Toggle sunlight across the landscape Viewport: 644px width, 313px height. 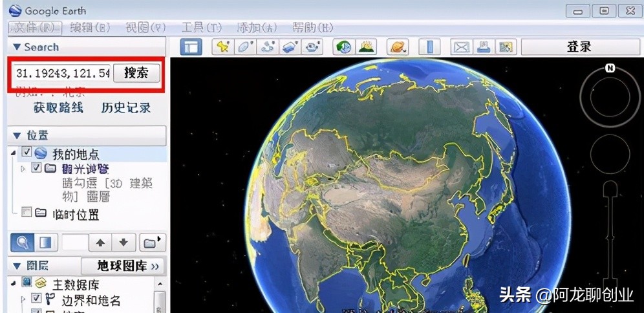(367, 47)
